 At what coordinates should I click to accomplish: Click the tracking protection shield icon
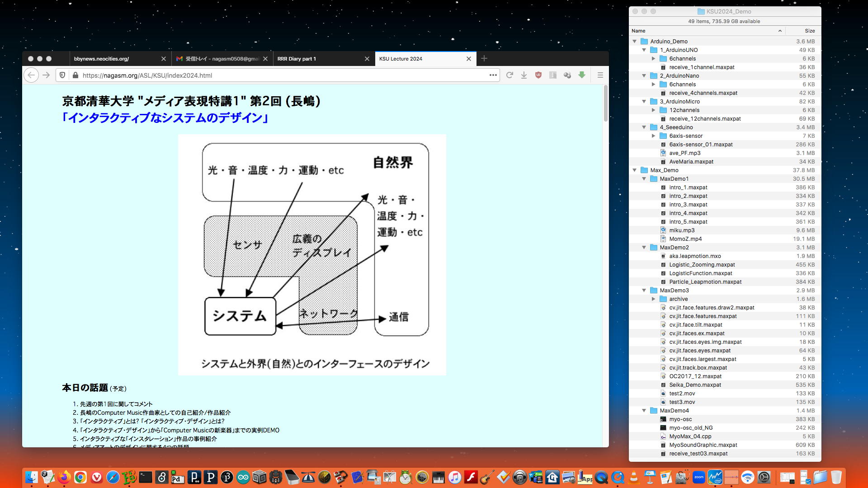[x=63, y=75]
